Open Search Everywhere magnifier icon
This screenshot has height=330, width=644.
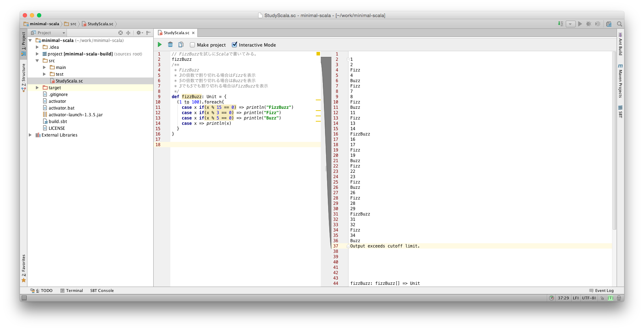pyautogui.click(x=619, y=24)
